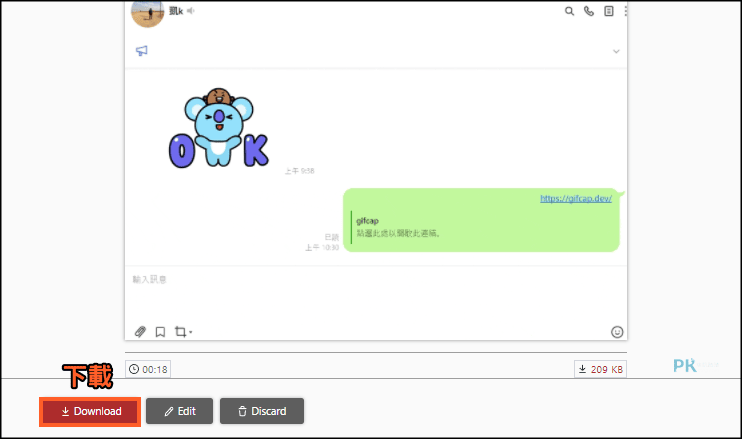Open the screen capture crop dropdown
The height and width of the screenshot is (439, 742).
point(183,332)
